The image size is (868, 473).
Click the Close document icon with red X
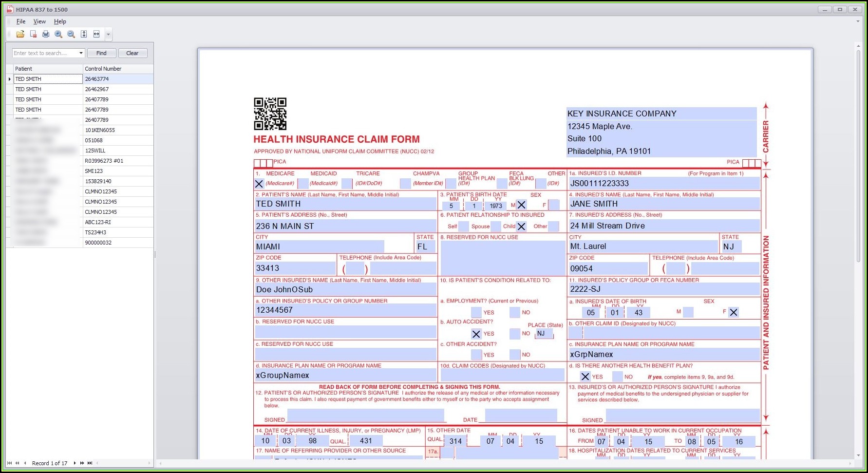click(x=33, y=34)
